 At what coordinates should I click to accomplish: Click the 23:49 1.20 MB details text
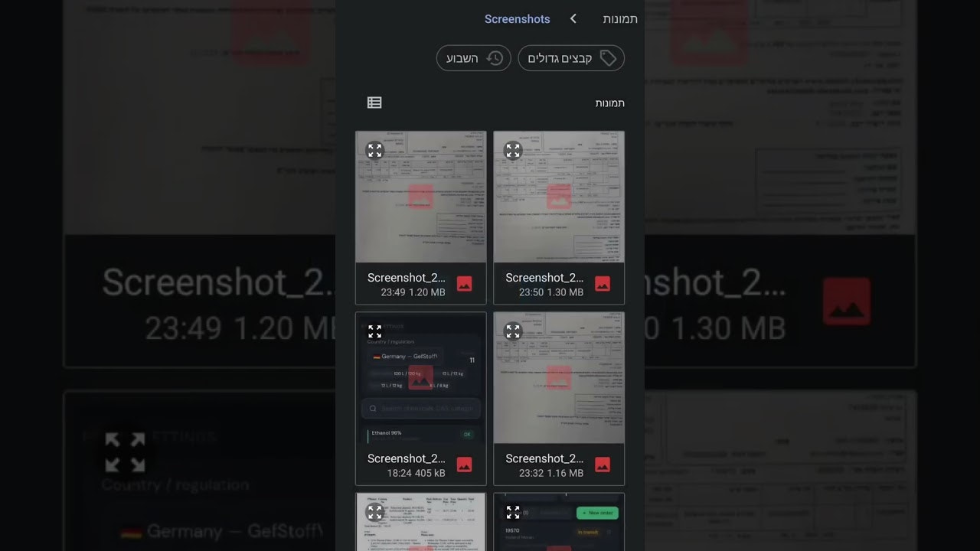click(413, 292)
